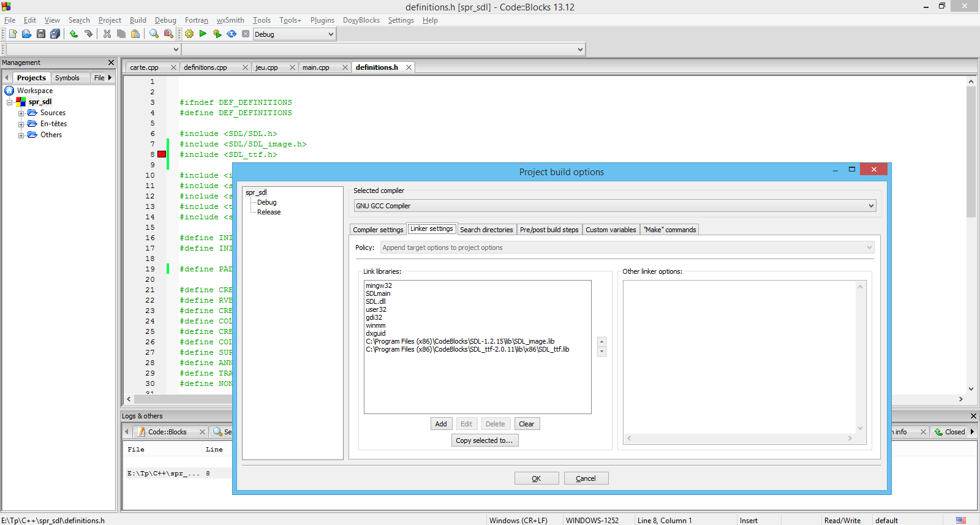The image size is (980, 525).
Task: Select Debug target in dialog tree
Action: click(266, 202)
